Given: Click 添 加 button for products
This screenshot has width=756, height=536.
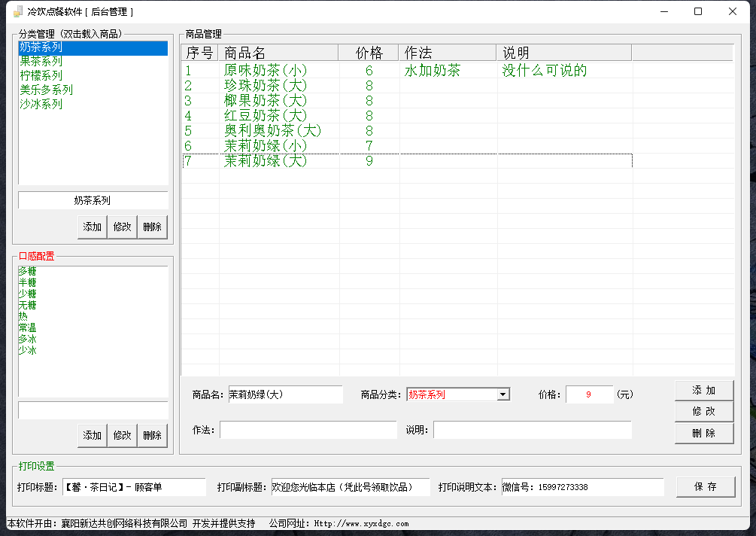Looking at the screenshot, I should (x=704, y=390).
